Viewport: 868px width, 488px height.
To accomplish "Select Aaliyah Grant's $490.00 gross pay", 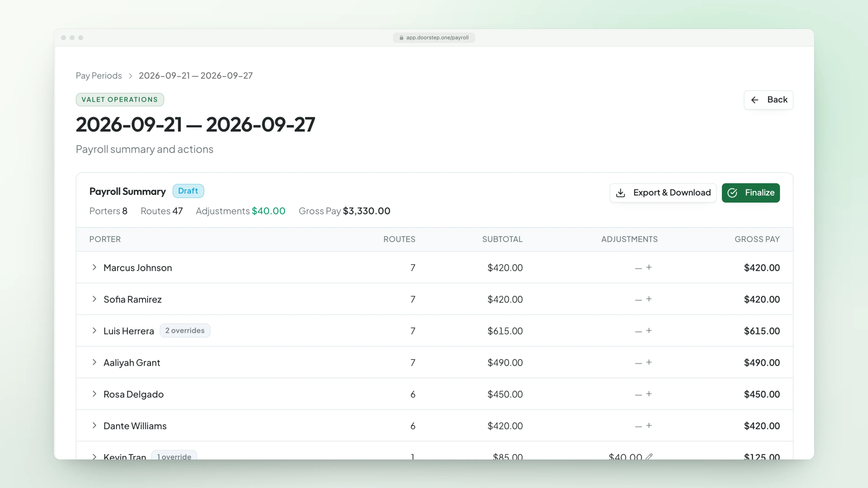I will pos(762,363).
